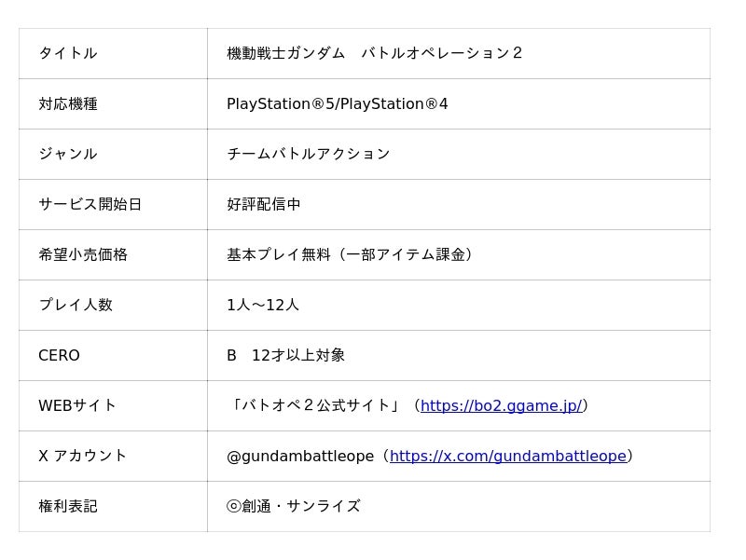The width and height of the screenshot is (746, 560).
Task: Click the 好評配信中 text
Action: coord(264,204)
